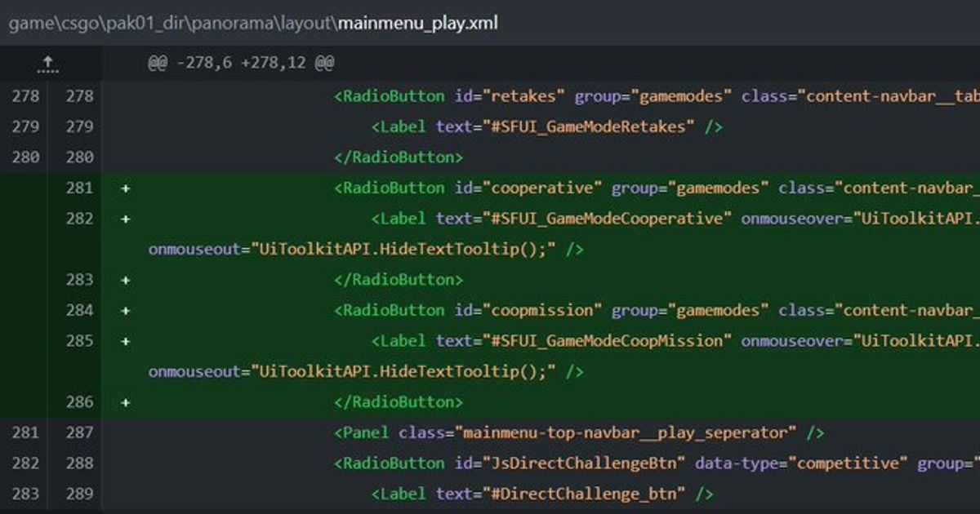Select the hunk header @@ -278,6 +278,12 @@
This screenshot has height=514, width=980.
[241, 63]
